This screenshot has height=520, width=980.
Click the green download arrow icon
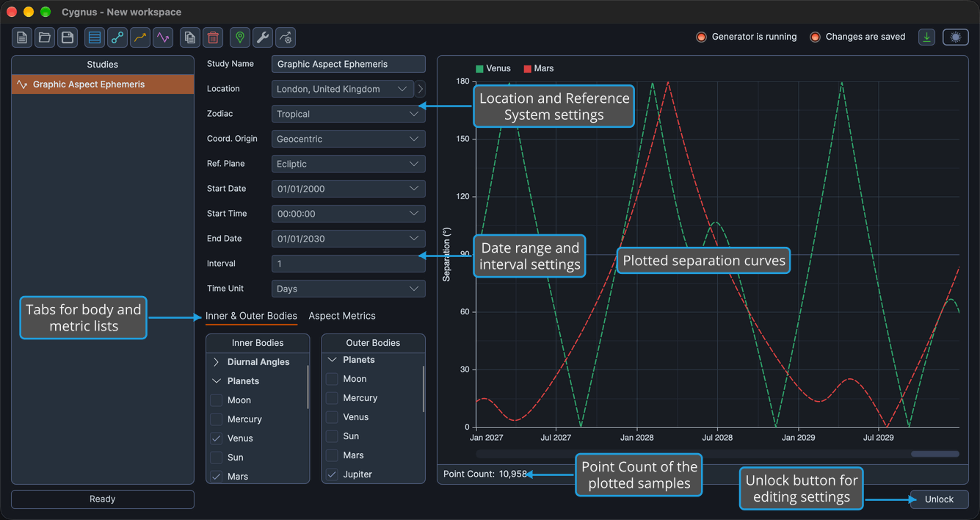pyautogui.click(x=927, y=37)
